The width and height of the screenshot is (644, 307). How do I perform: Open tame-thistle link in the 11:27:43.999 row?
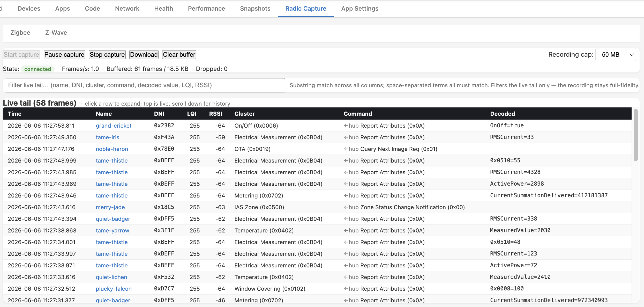(111, 160)
